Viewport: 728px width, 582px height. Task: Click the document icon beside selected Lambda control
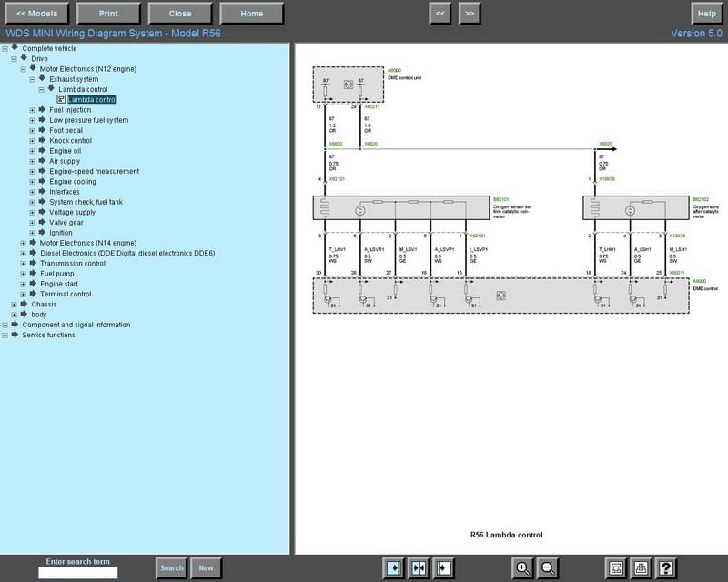[61, 99]
